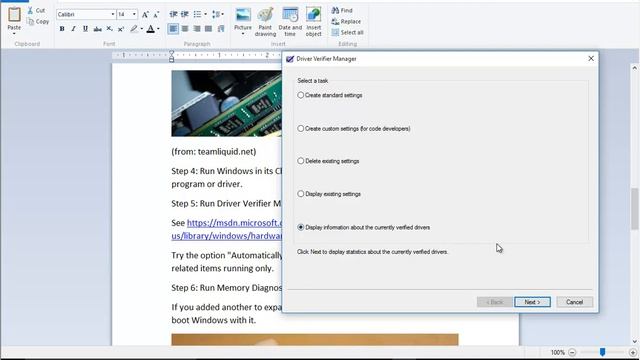The image size is (640, 360).
Task: Cut the selected text
Action: pyautogui.click(x=36, y=11)
